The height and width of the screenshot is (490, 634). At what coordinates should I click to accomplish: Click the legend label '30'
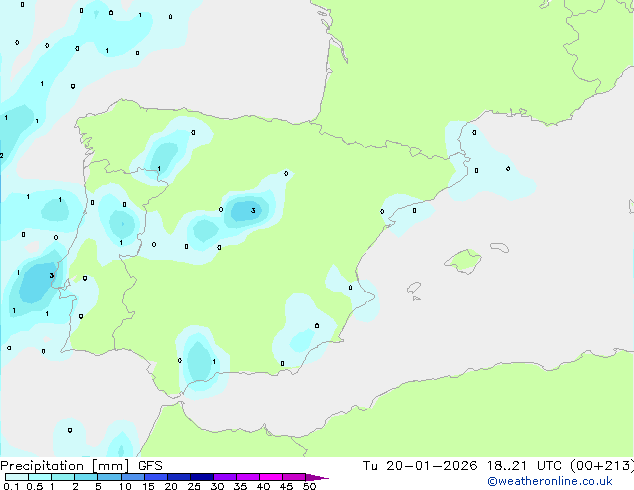(217, 486)
